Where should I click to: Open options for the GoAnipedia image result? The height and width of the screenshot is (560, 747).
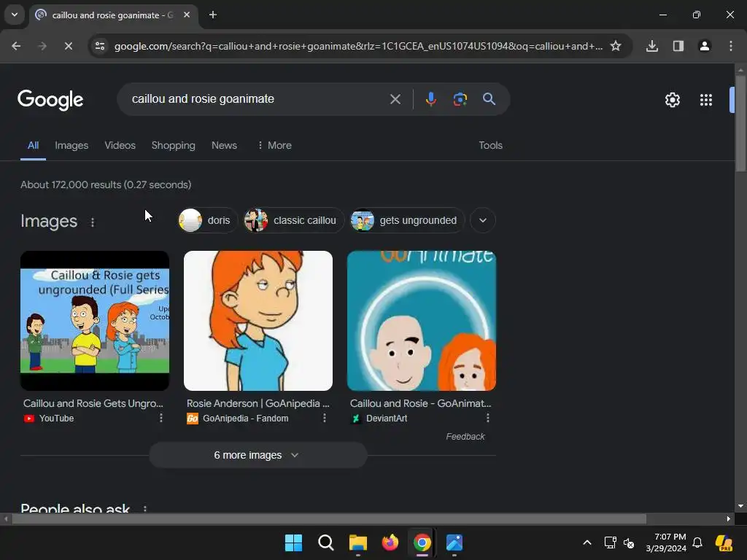325,418
